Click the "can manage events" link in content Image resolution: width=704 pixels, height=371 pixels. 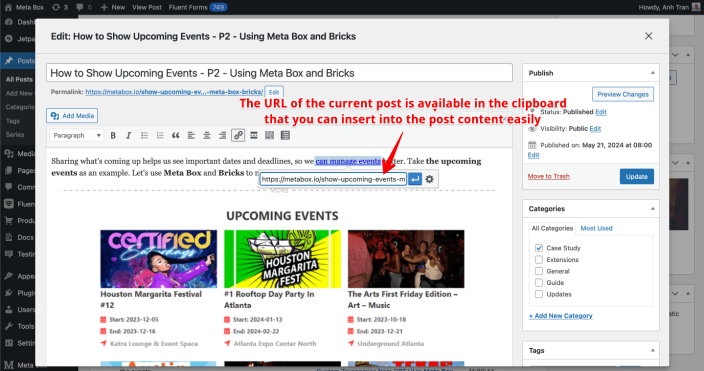[348, 161]
